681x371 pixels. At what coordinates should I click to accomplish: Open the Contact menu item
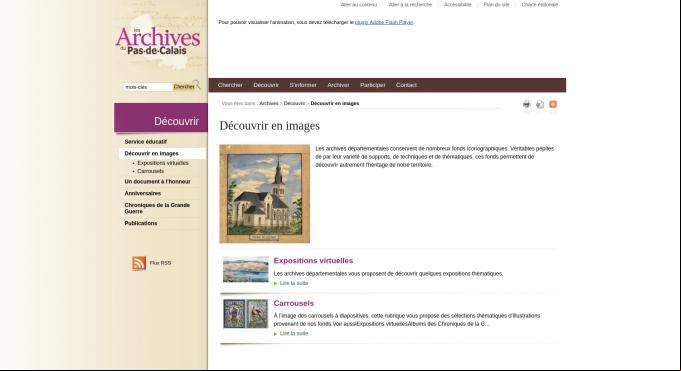tap(406, 85)
